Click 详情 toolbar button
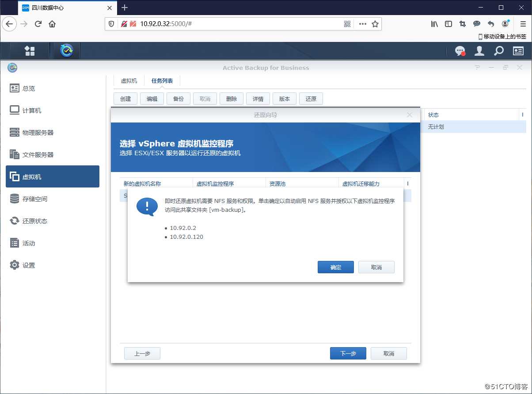Screen dimensions: 532x394 point(258,99)
